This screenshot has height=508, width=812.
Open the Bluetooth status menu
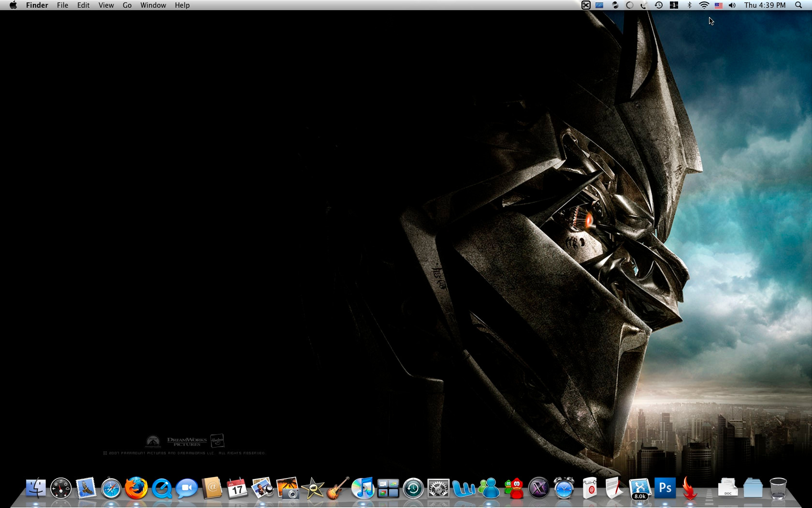[690, 5]
